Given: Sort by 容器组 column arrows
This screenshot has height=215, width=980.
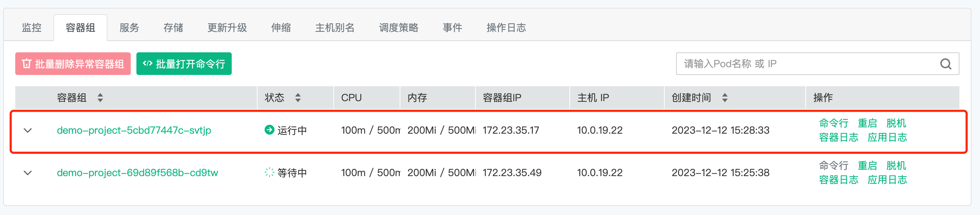Looking at the screenshot, I should 100,98.
